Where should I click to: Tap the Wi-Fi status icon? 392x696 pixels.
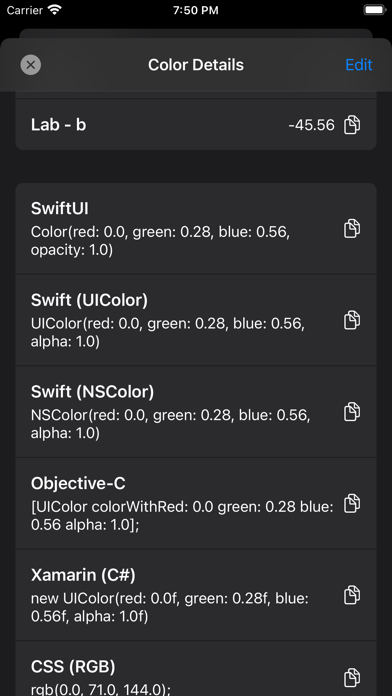pos(55,10)
